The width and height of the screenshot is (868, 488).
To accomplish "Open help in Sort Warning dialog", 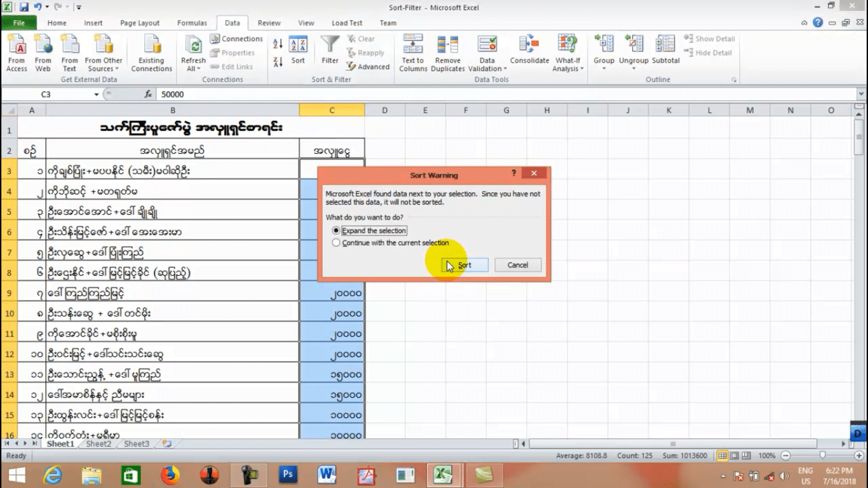I will pyautogui.click(x=514, y=173).
